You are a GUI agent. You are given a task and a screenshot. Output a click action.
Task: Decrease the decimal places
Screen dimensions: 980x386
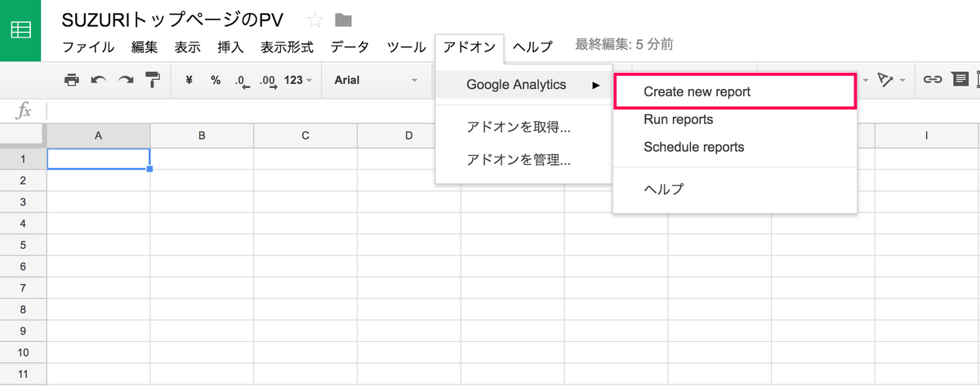pyautogui.click(x=241, y=81)
